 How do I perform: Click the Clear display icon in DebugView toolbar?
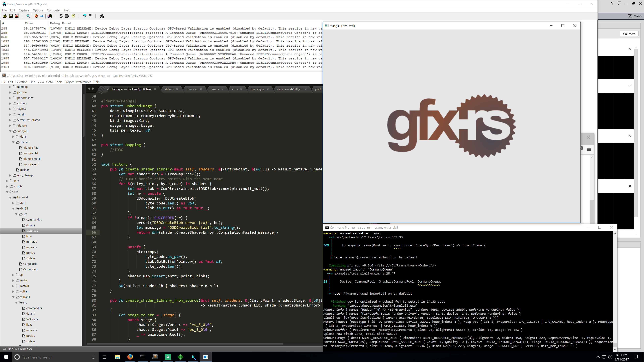(61, 16)
